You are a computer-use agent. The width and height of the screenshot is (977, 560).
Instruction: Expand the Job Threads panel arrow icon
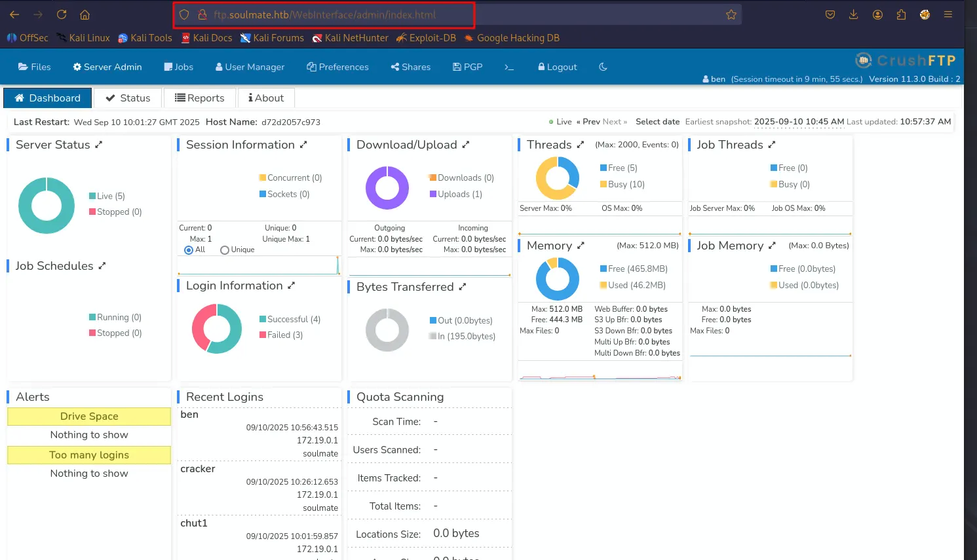pyautogui.click(x=772, y=145)
